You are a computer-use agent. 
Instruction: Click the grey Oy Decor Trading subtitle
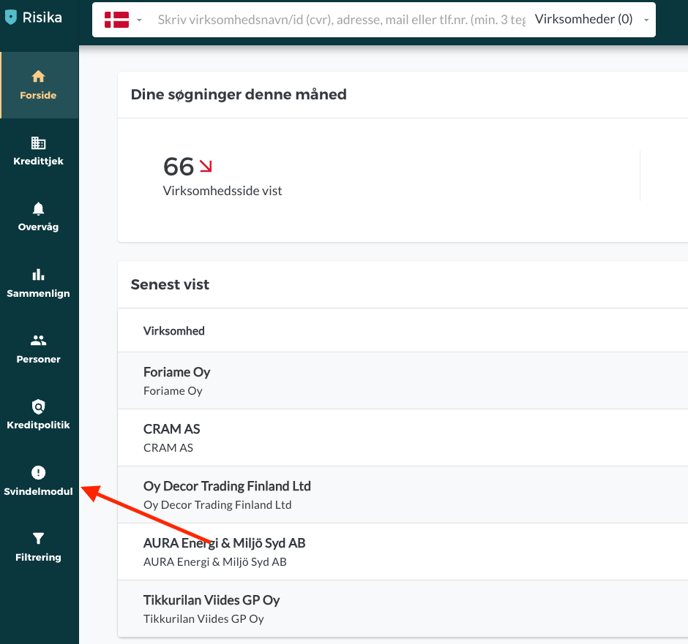coord(217,505)
